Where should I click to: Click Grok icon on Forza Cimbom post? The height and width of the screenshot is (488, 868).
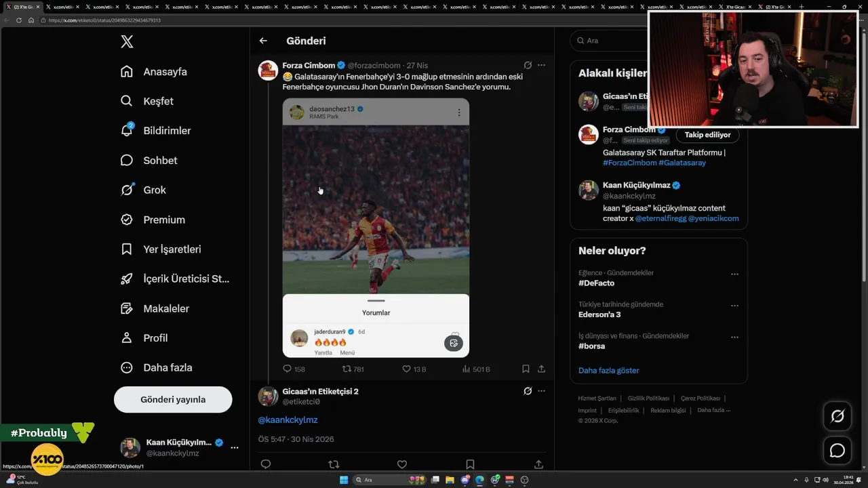point(528,66)
